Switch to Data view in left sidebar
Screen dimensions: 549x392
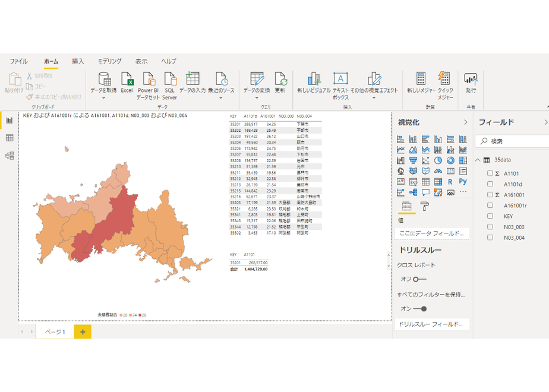click(x=10, y=138)
